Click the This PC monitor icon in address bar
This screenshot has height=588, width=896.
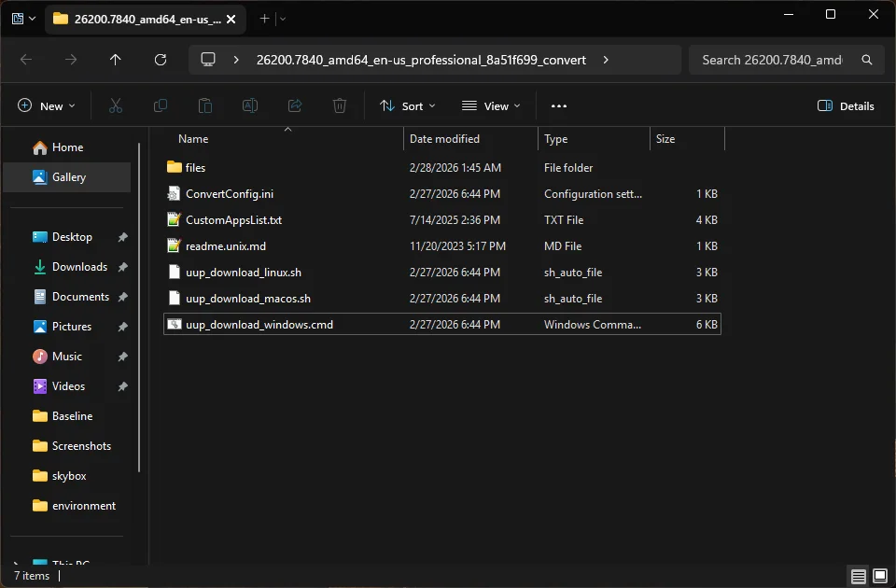tap(208, 60)
